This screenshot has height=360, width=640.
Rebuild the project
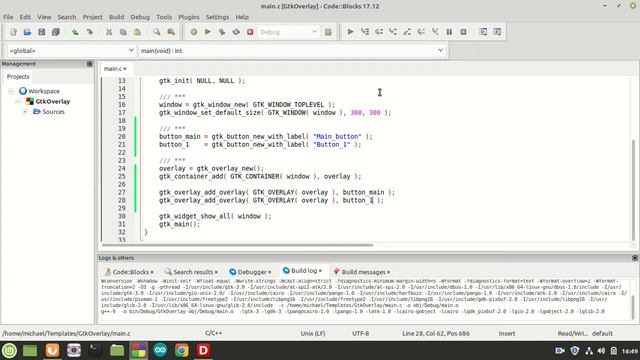236,32
